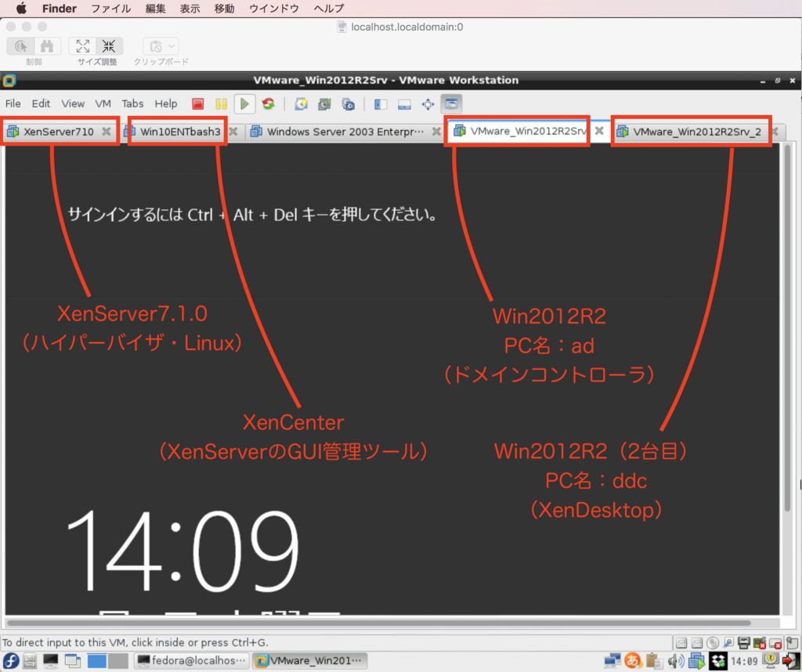
Task: Select the VMware_Win2012R2Srv tab
Action: [x=528, y=131]
